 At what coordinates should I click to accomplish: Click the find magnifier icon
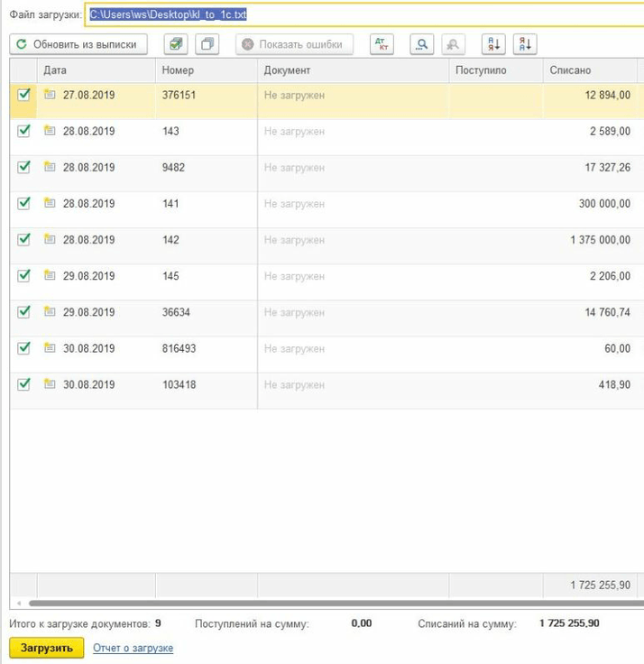[420, 44]
